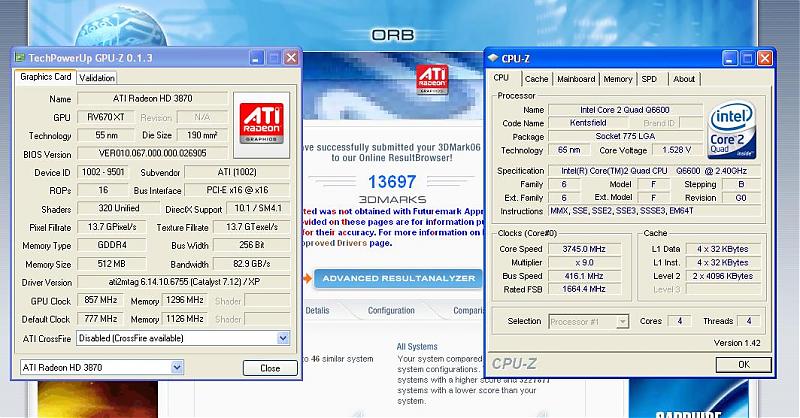800x418 pixels.
Task: Click the Memory Type value GDDR4
Action: (x=112, y=245)
